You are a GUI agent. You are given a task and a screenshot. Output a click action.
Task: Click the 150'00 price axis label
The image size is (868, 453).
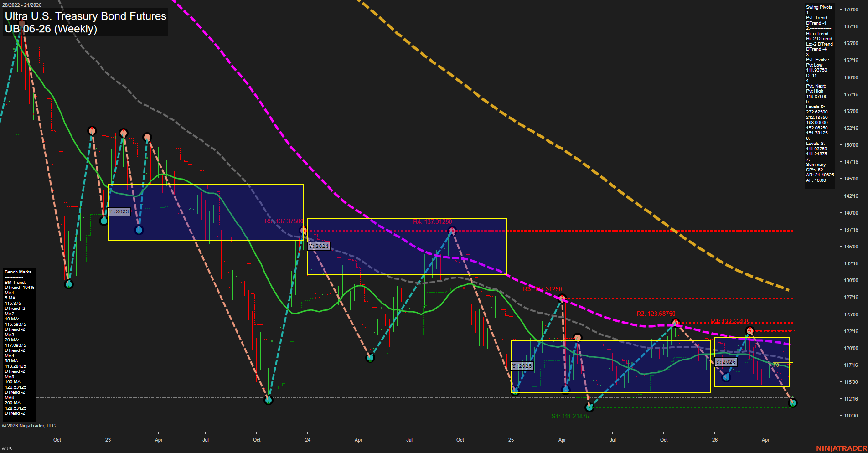(x=851, y=145)
